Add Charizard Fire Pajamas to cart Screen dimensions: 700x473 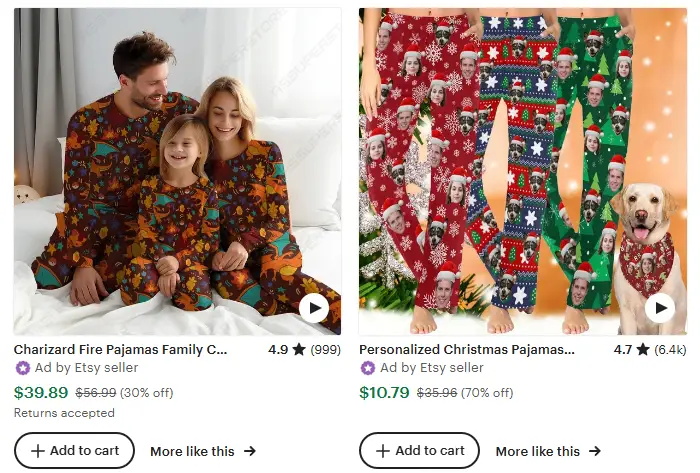75,451
